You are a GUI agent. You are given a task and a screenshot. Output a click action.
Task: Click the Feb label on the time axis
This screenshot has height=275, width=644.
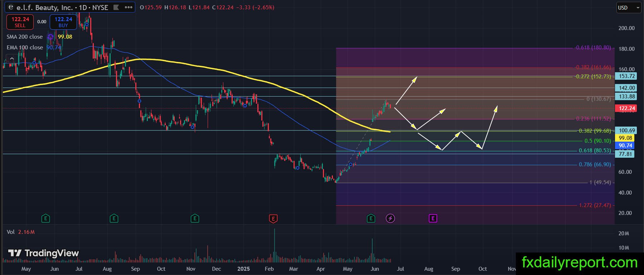pos(269,269)
